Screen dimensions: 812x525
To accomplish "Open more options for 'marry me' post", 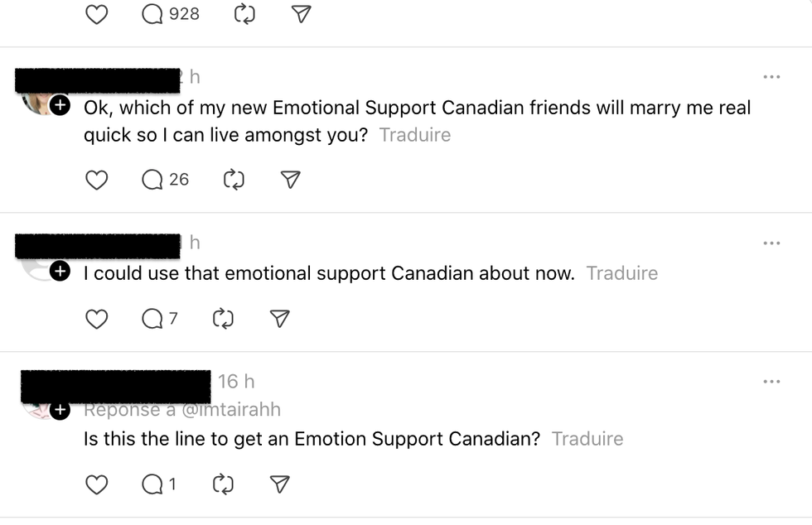I will tap(771, 77).
